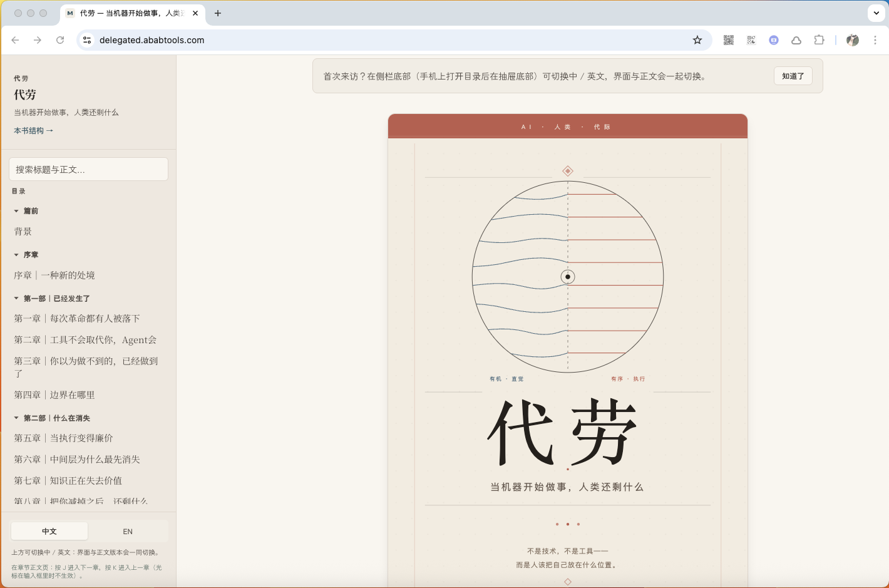Open the cloud extension icon
889x588 pixels.
(796, 40)
